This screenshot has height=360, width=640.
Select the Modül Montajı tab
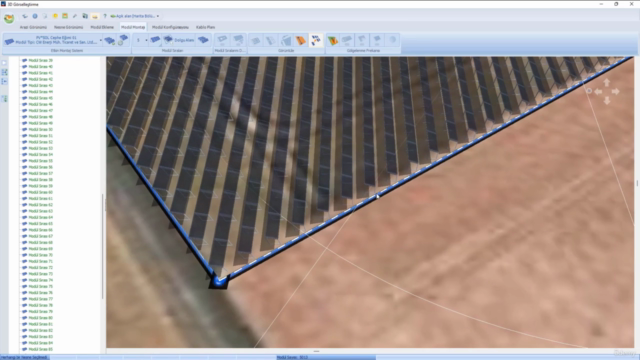(x=133, y=27)
